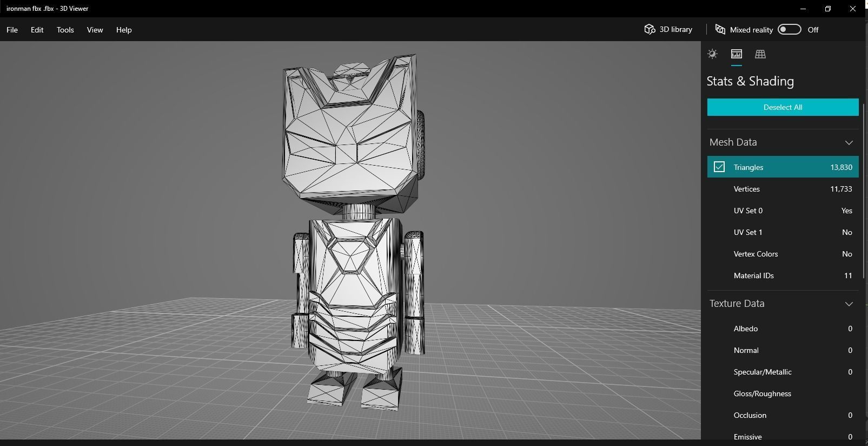This screenshot has height=446, width=868.
Task: Close the 3D Viewer window
Action: coord(853,9)
